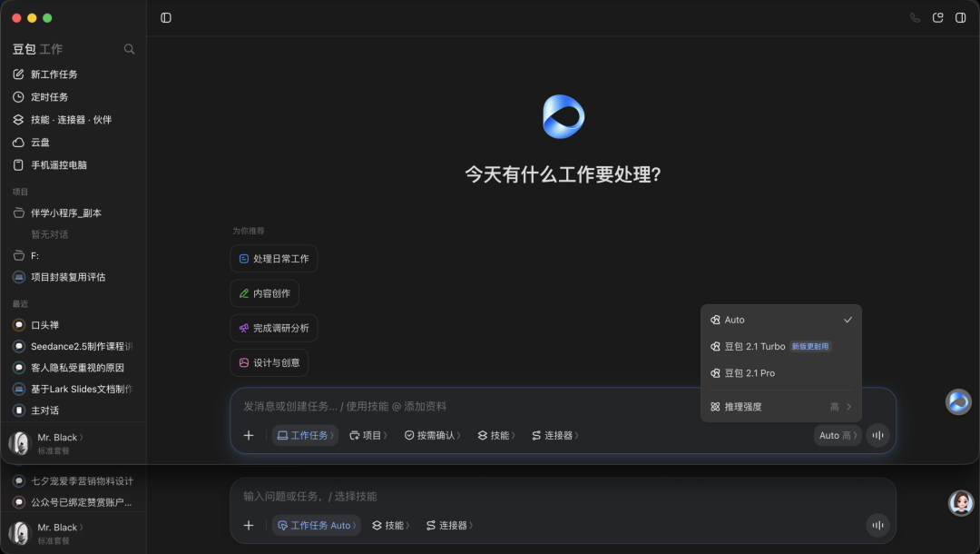Toggle the sidebar collapse icon in the top bar
The width and height of the screenshot is (980, 554).
(x=166, y=17)
